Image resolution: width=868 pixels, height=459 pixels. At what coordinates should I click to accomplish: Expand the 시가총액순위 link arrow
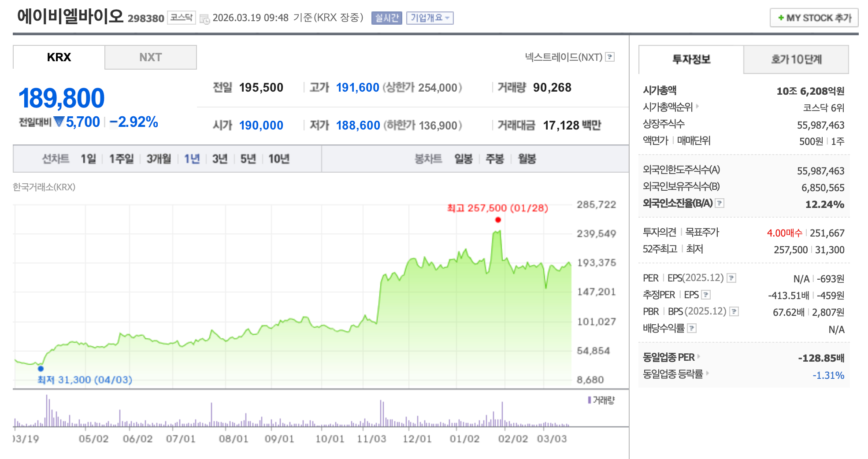point(697,107)
